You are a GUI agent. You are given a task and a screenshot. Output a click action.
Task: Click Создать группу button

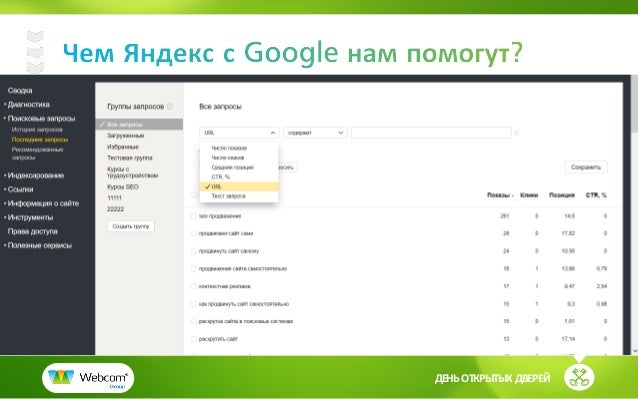131,226
